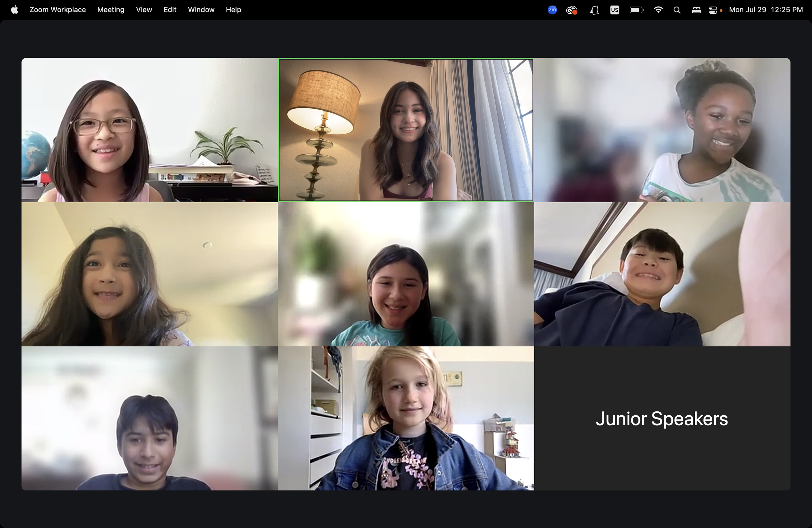This screenshot has width=812, height=528.
Task: Open the US keyboard input source menu
Action: pos(615,10)
